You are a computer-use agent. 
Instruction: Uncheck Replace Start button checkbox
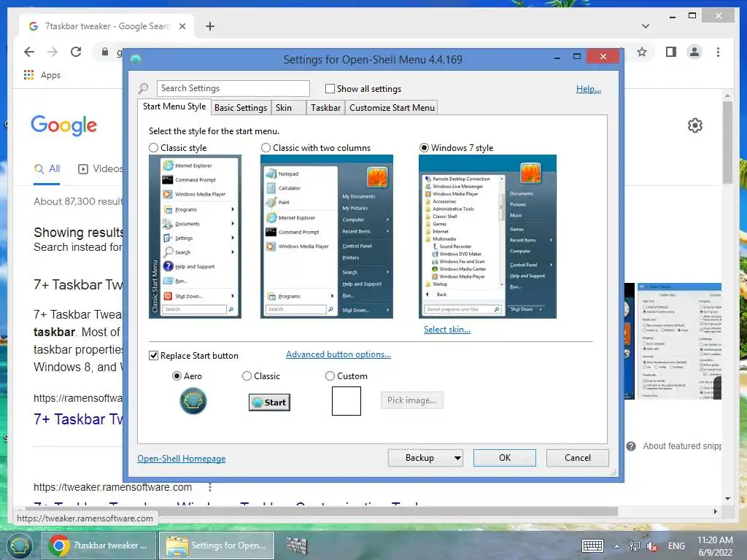pos(153,355)
